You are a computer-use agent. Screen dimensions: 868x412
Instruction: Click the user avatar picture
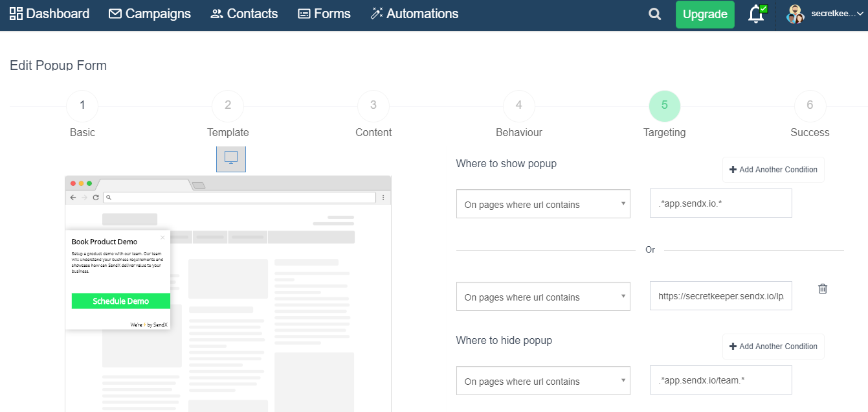795,14
